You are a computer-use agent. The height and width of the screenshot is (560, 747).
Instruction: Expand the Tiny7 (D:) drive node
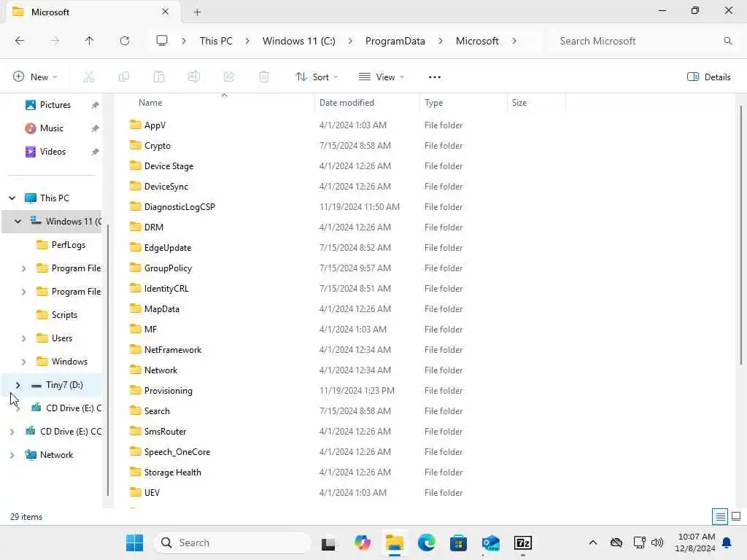(18, 385)
